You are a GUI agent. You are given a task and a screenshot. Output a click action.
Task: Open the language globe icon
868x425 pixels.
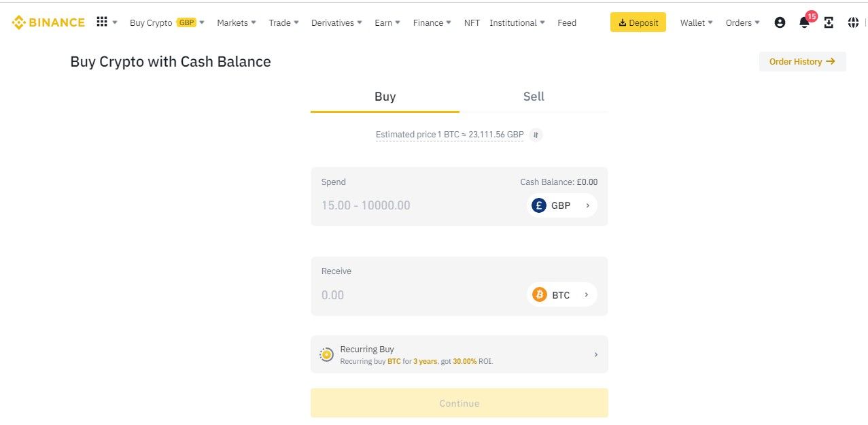click(x=853, y=22)
